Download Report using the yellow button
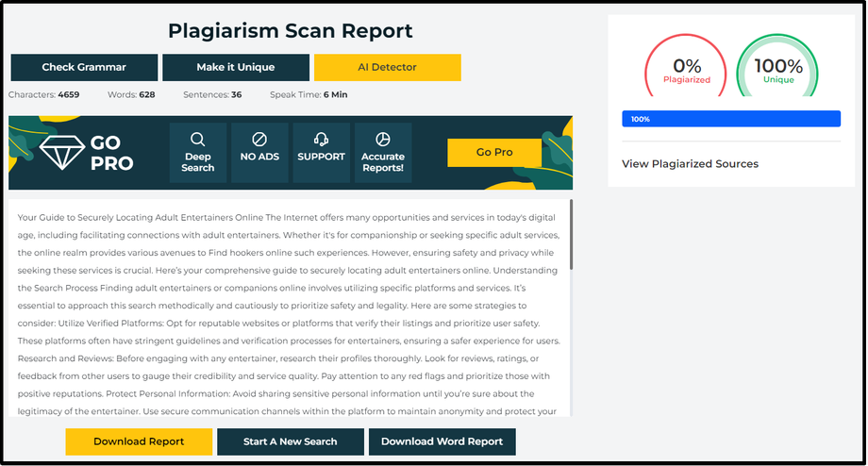 tap(139, 441)
